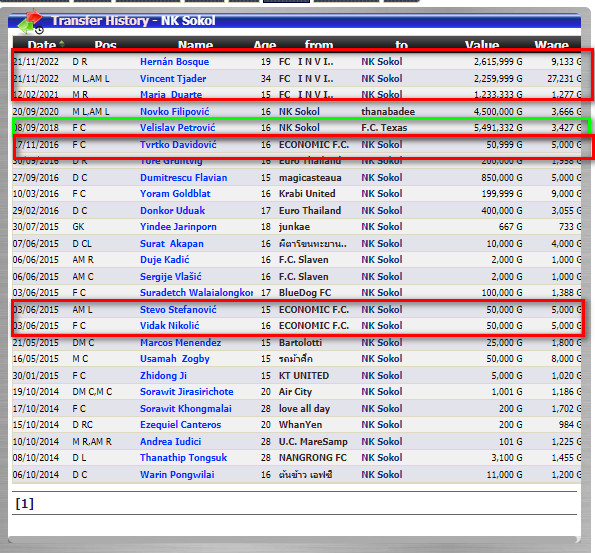Open player Ezequiel Canteros
The width and height of the screenshot is (595, 553).
[x=181, y=425]
